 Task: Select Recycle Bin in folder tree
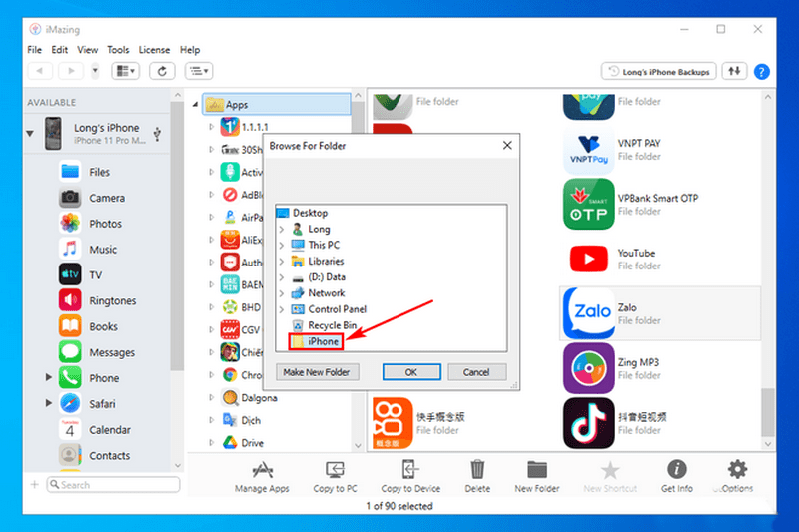324,325
